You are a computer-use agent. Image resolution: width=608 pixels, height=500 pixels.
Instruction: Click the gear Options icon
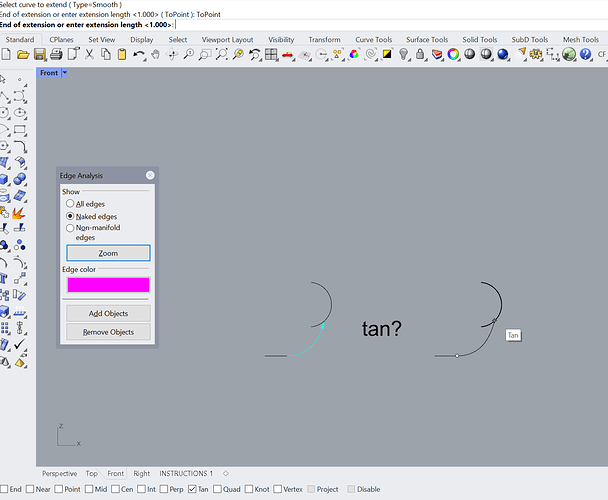click(x=536, y=54)
